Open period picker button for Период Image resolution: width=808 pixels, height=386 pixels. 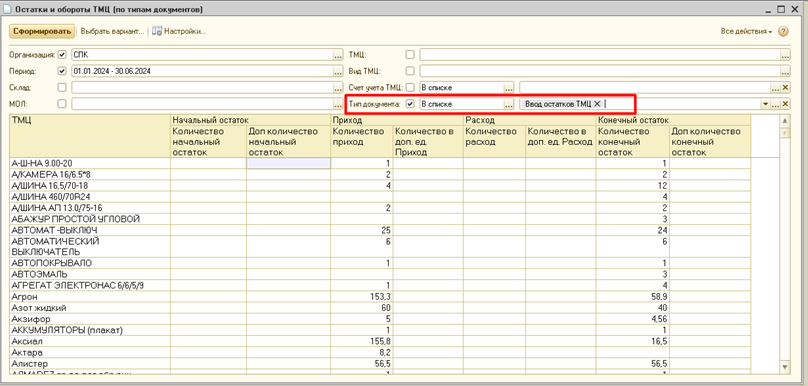tap(338, 71)
